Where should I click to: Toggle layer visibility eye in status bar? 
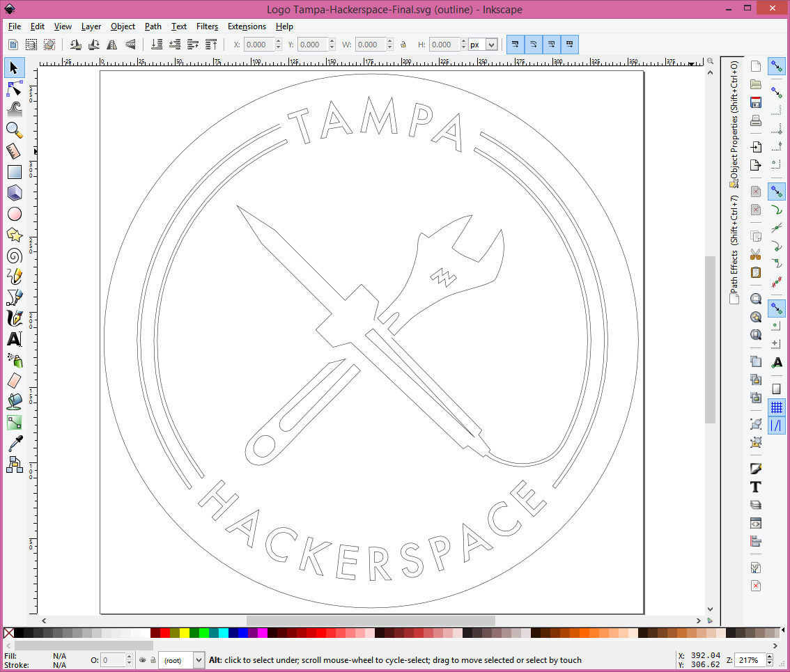(x=143, y=660)
